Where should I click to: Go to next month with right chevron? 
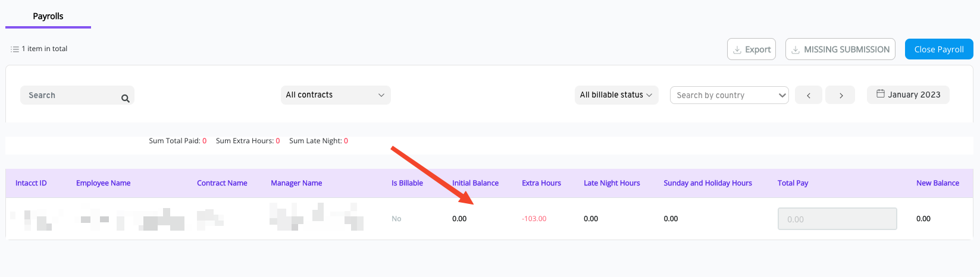tap(841, 95)
